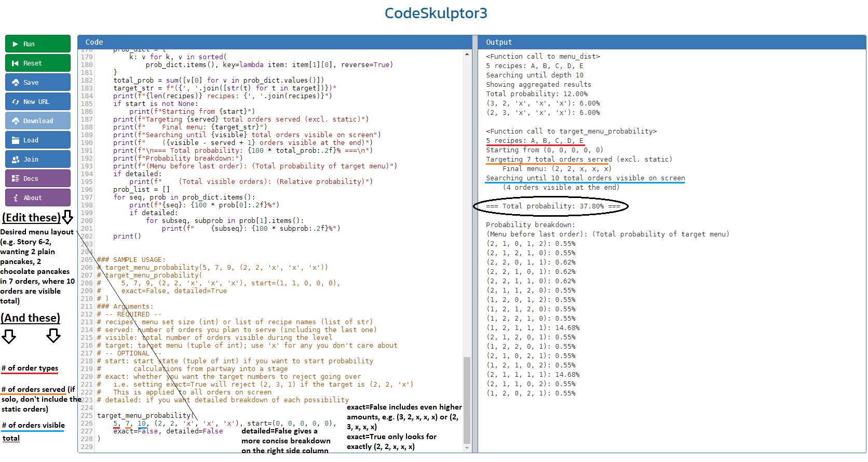
Task: Click '(2, 1, 0, 1, 2): 0.55%' in output
Action: pos(531,244)
